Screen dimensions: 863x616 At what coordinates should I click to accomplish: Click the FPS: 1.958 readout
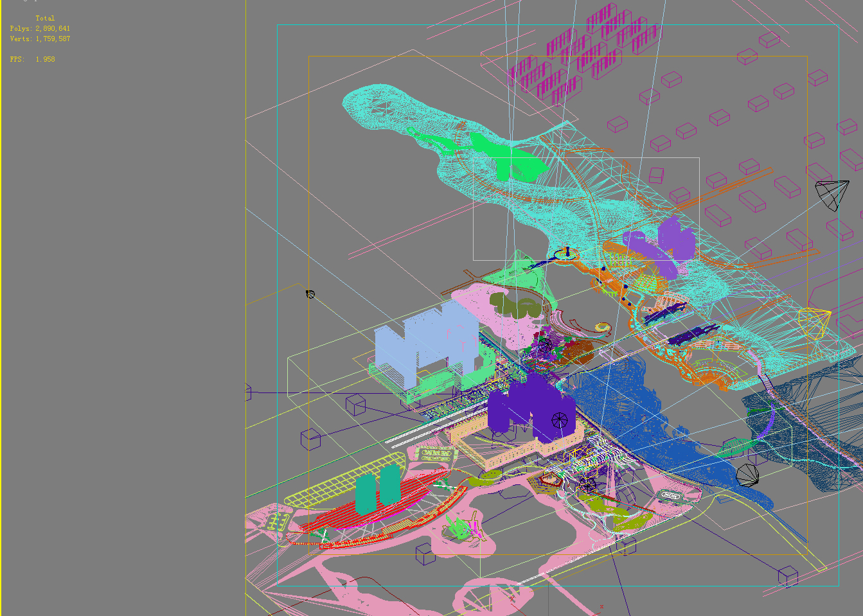pyautogui.click(x=32, y=59)
